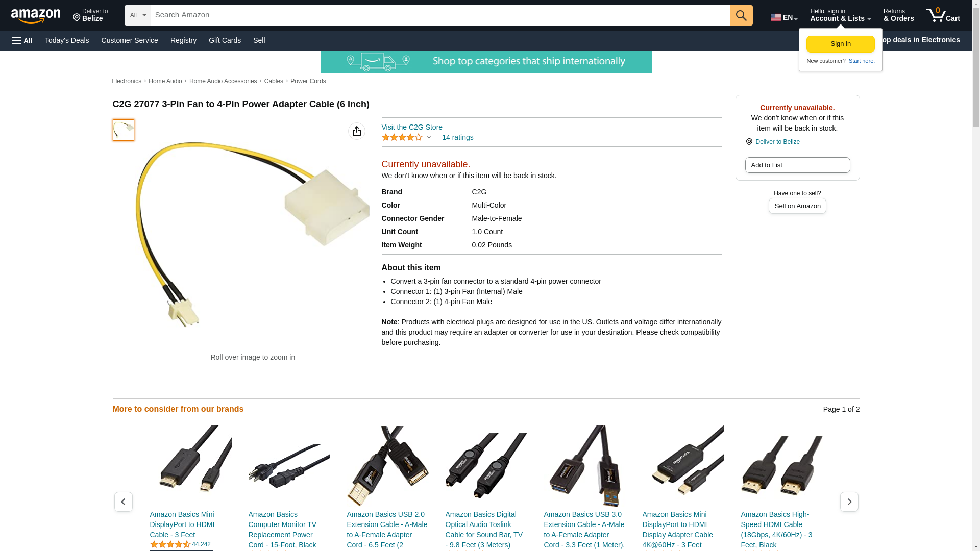This screenshot has width=980, height=551.
Task: Click the Amazon logo
Action: (x=36, y=16)
